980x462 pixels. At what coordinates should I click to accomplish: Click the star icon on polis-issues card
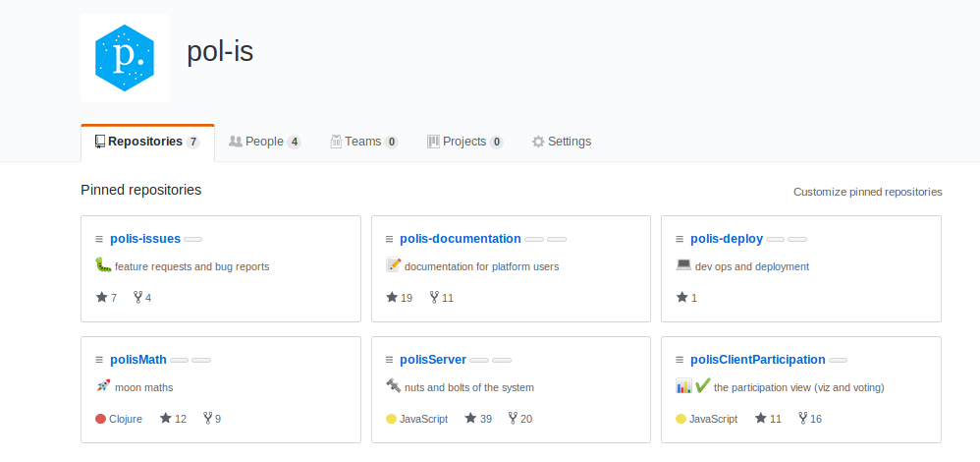point(102,297)
